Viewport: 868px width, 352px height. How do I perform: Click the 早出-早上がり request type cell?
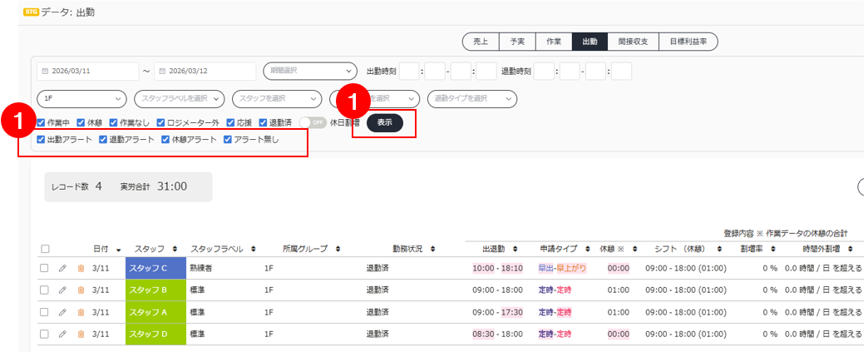pos(562,268)
